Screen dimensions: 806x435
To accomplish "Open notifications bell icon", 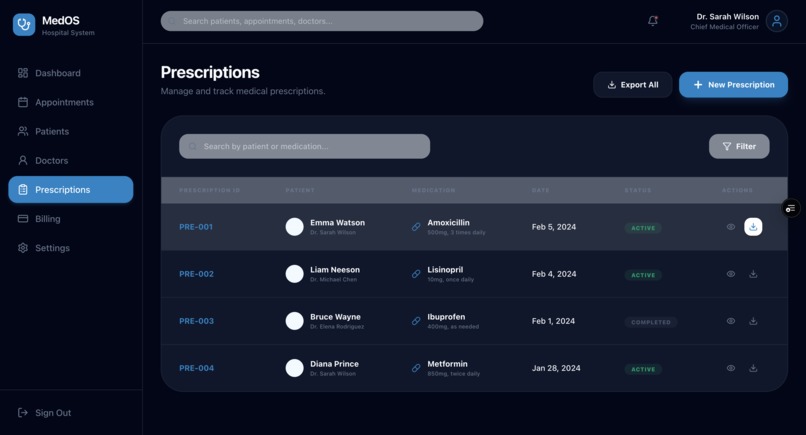I will tap(653, 21).
